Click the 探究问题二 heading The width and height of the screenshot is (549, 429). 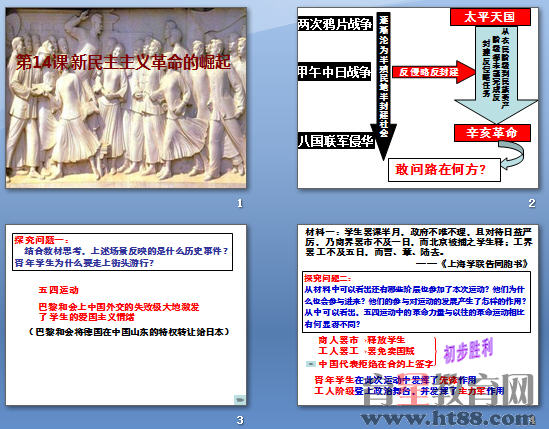(x=328, y=278)
